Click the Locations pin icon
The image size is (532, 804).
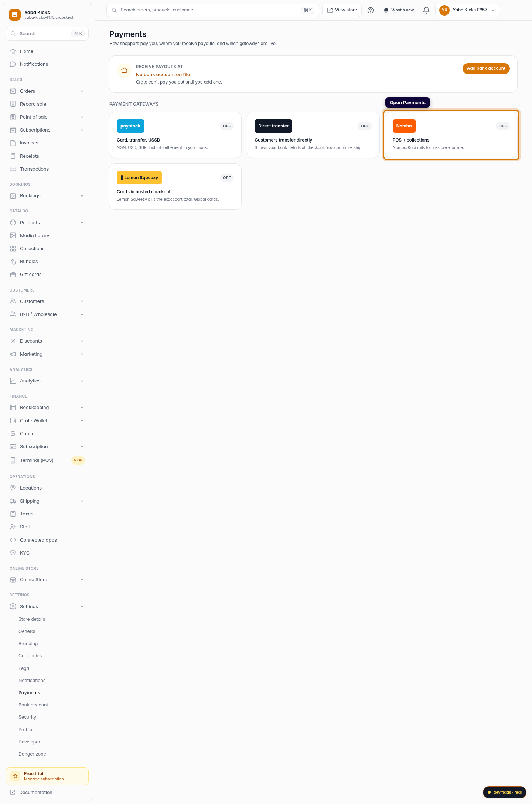[x=13, y=488]
